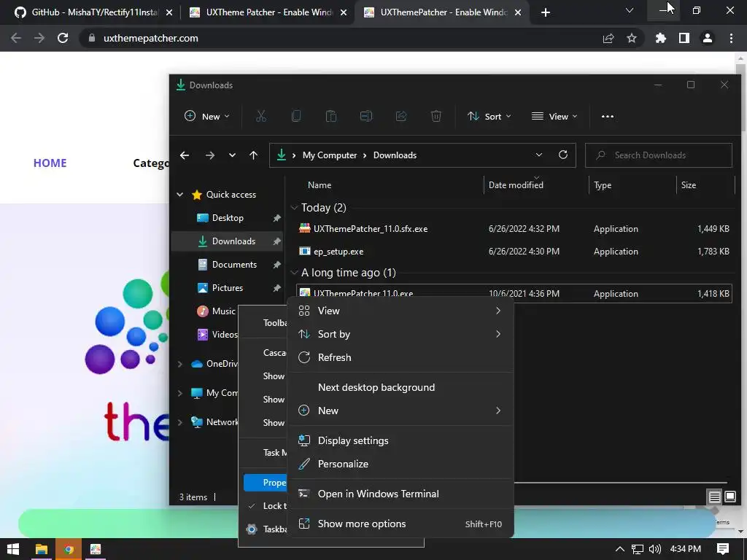This screenshot has height=560, width=747.
Task: Switch to large thumbnails view icon
Action: pos(730,497)
